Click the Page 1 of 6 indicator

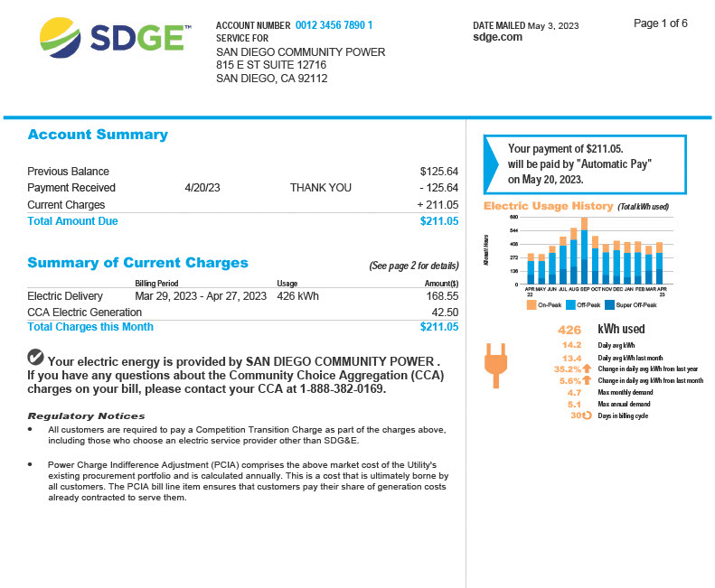click(x=661, y=23)
